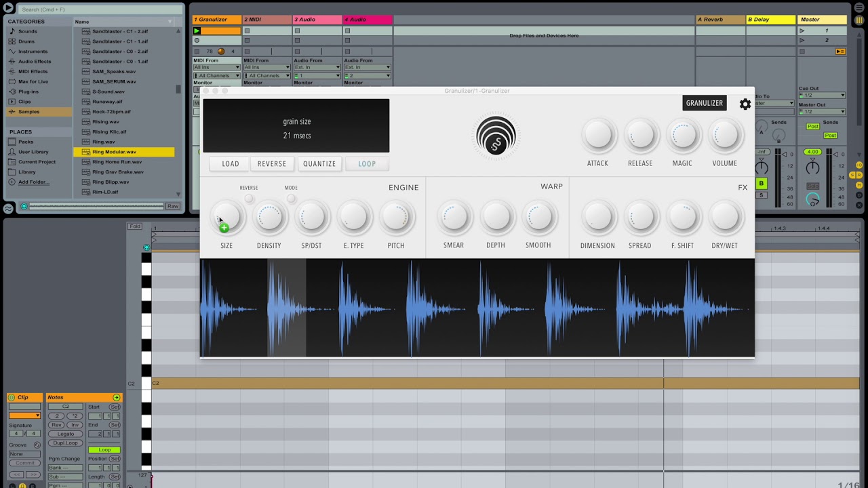The height and width of the screenshot is (488, 868).
Task: Click the green arrow in Notes header
Action: (117, 398)
